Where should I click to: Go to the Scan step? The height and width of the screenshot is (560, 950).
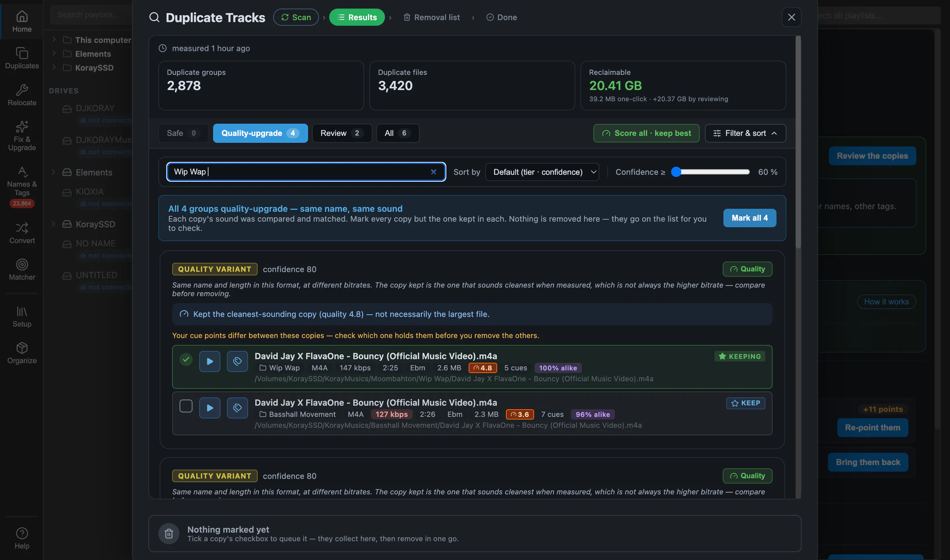pyautogui.click(x=296, y=17)
